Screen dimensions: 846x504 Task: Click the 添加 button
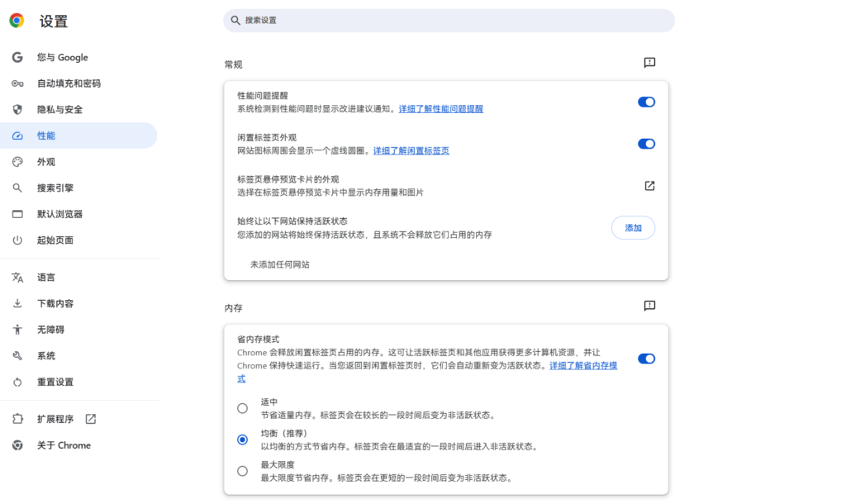pyautogui.click(x=633, y=228)
